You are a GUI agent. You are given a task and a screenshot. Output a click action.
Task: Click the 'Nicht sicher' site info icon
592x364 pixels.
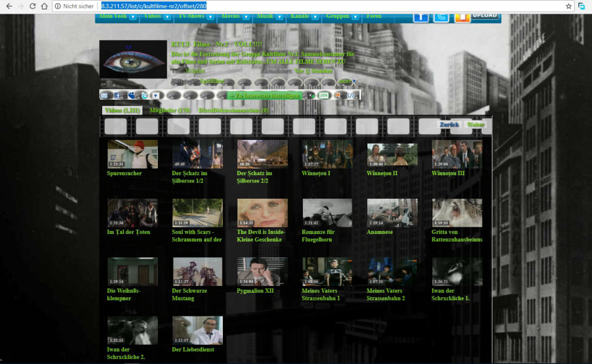pyautogui.click(x=58, y=6)
